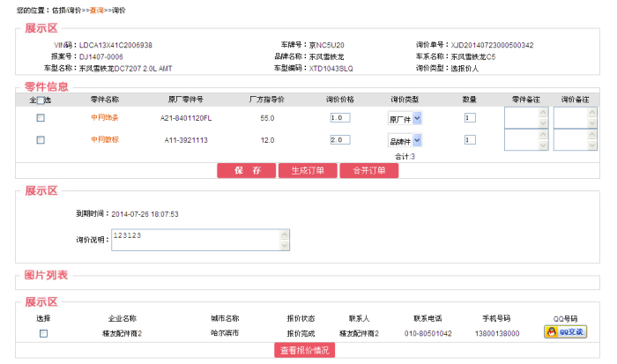This screenshot has height=364, width=617.
Task: Open the 原厂件 inquiry type dropdown
Action: pyautogui.click(x=405, y=118)
